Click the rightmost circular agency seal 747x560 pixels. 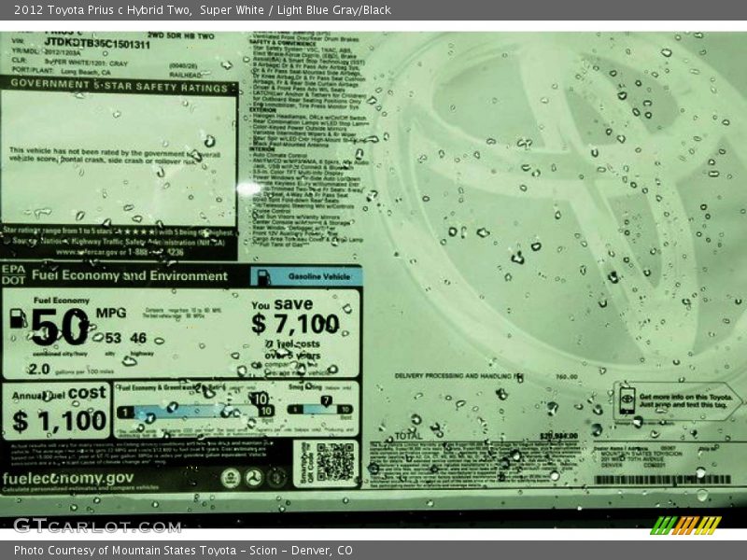276,477
